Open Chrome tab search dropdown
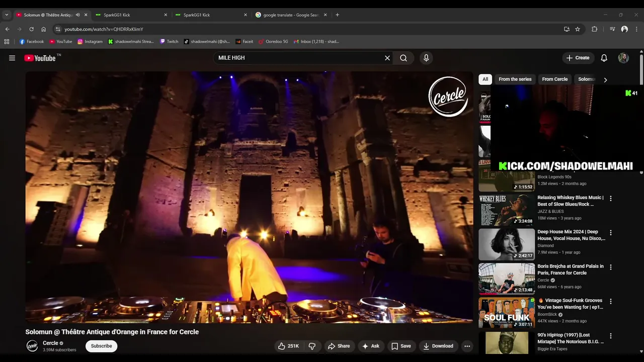The image size is (644, 362). click(7, 15)
